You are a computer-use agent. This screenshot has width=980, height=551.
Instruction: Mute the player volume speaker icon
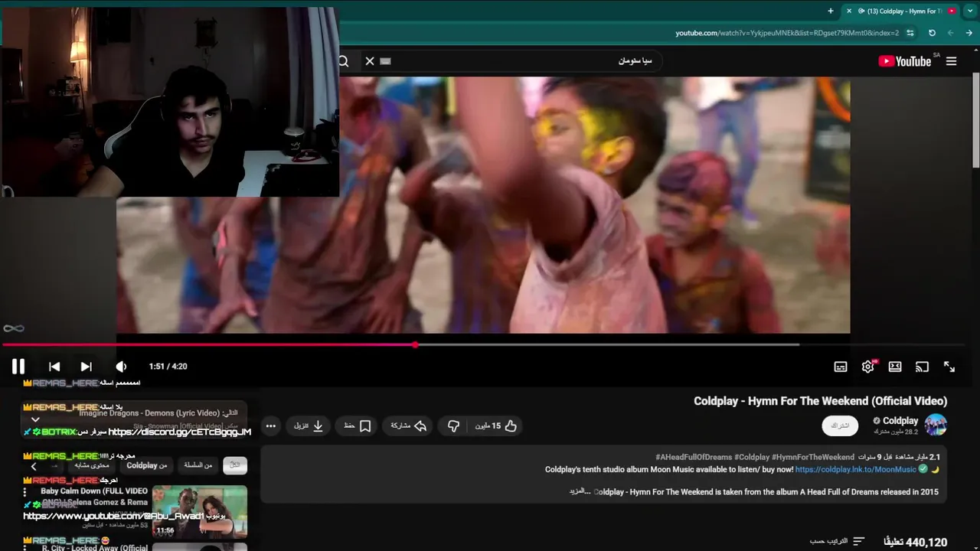click(121, 367)
